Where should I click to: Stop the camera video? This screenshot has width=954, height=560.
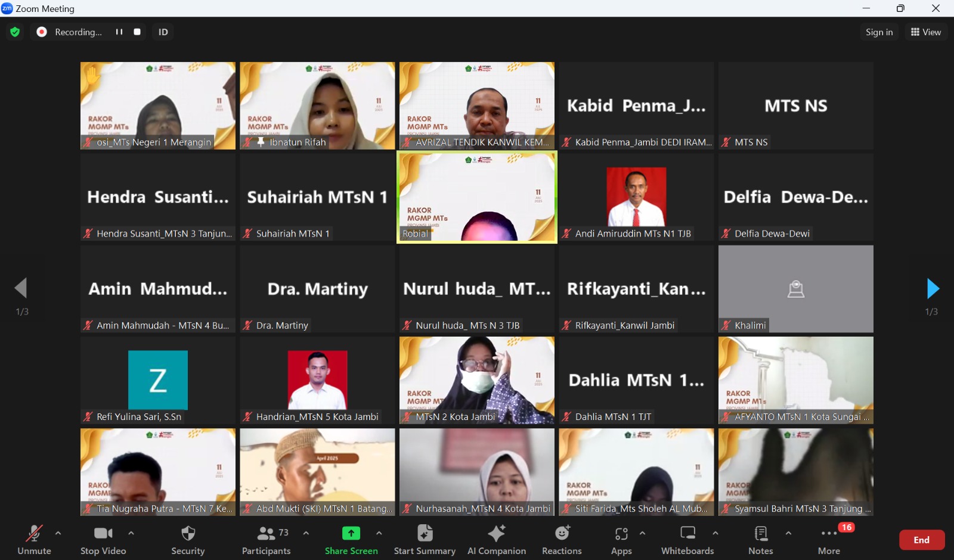point(103,540)
